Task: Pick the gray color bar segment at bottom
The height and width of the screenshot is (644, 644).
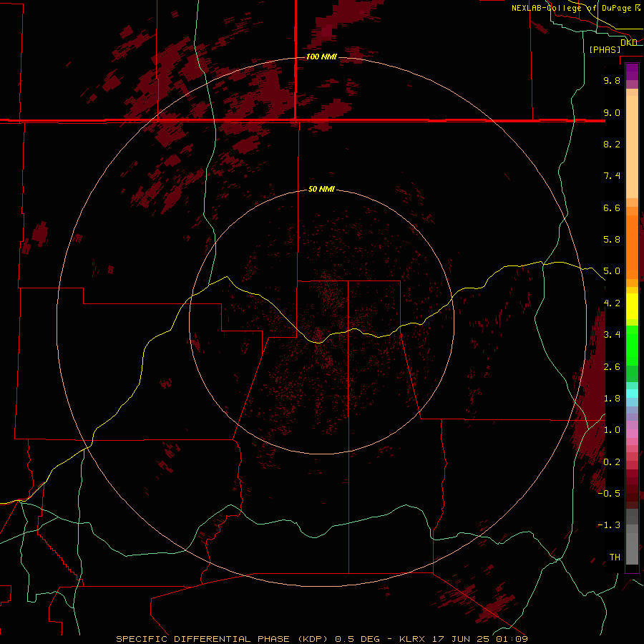Action: pyautogui.click(x=632, y=550)
